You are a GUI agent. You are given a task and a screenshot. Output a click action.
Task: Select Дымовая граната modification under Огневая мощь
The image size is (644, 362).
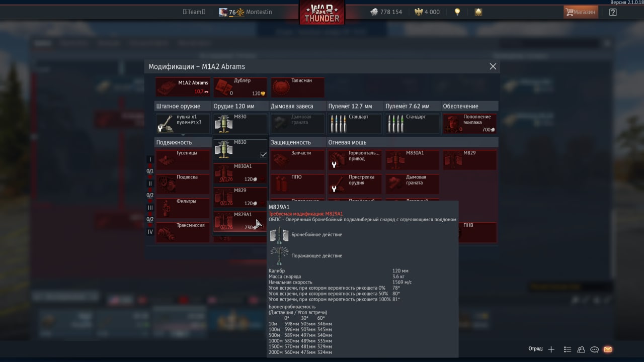(x=412, y=184)
